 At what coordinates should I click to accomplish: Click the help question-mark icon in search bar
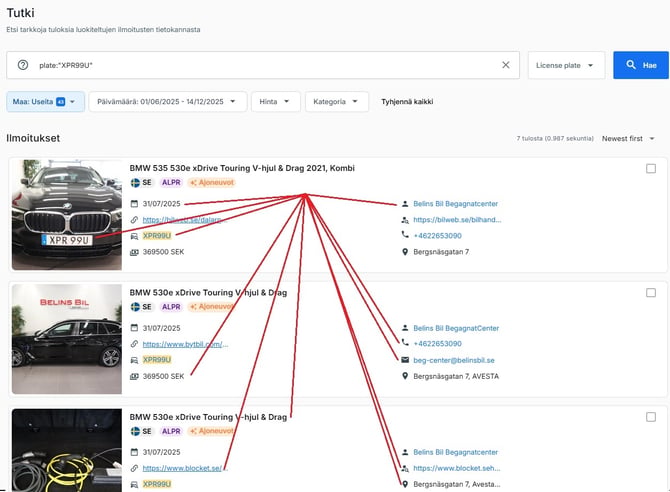(23, 65)
